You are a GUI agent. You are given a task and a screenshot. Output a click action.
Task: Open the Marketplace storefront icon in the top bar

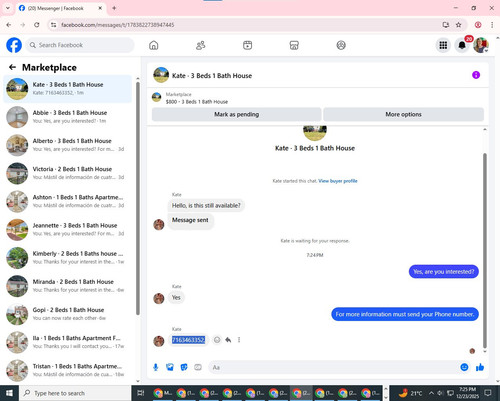pos(294,45)
